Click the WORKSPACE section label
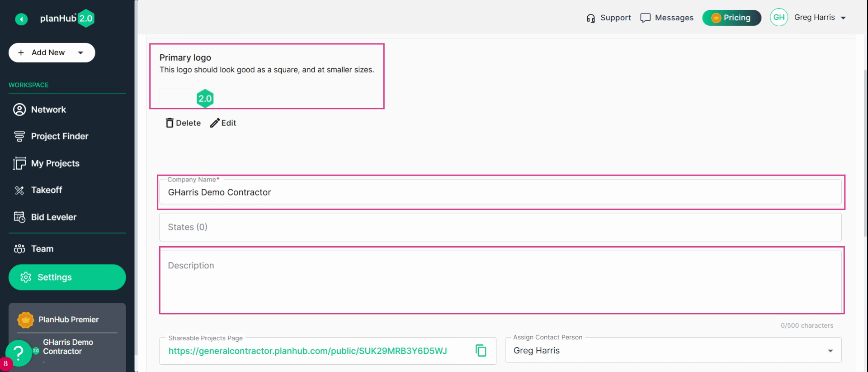Image resolution: width=868 pixels, height=372 pixels. tap(28, 85)
